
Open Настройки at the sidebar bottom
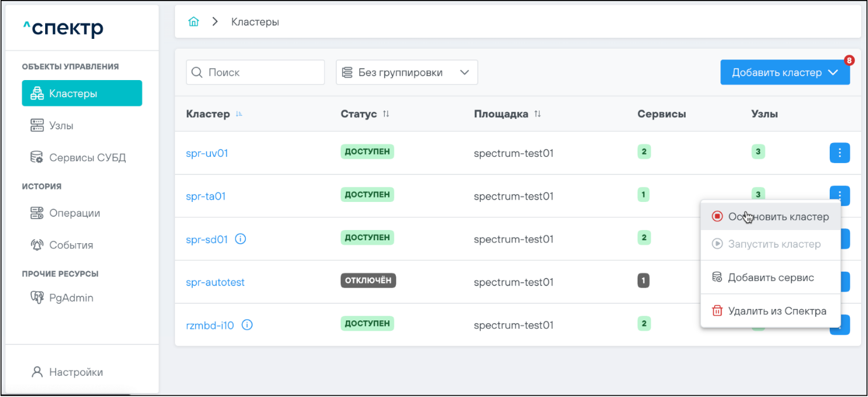[75, 372]
